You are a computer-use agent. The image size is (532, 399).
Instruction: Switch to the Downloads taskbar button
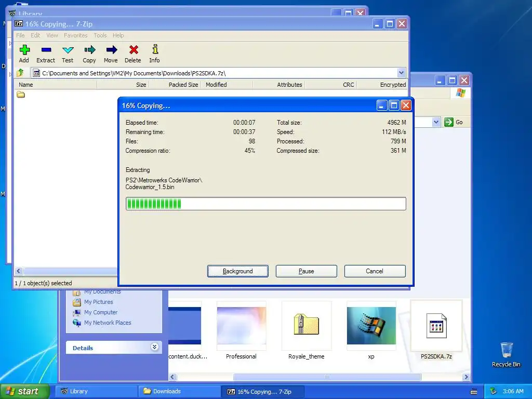pyautogui.click(x=180, y=392)
